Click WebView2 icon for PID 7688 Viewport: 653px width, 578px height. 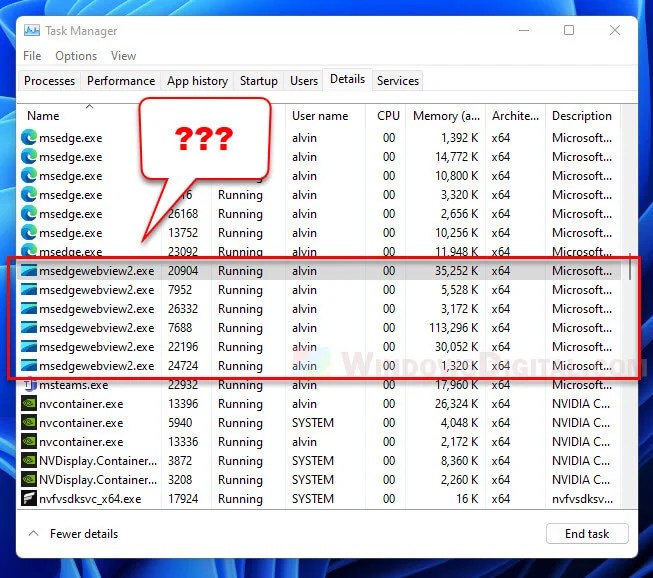click(x=29, y=328)
